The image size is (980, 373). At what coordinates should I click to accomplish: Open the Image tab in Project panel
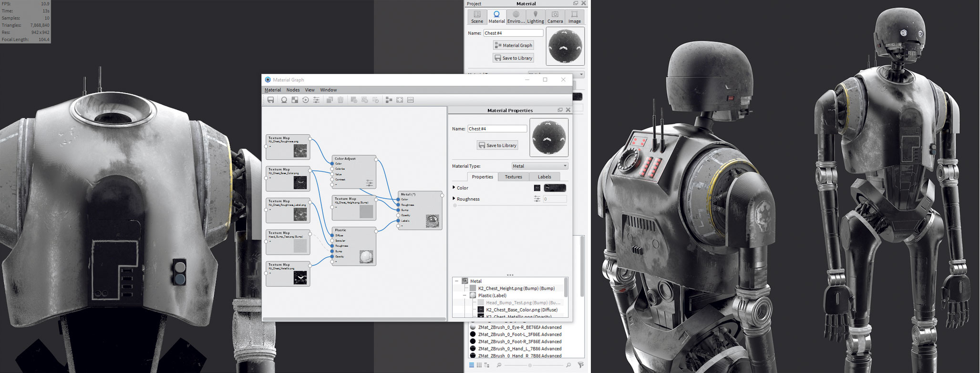click(575, 17)
